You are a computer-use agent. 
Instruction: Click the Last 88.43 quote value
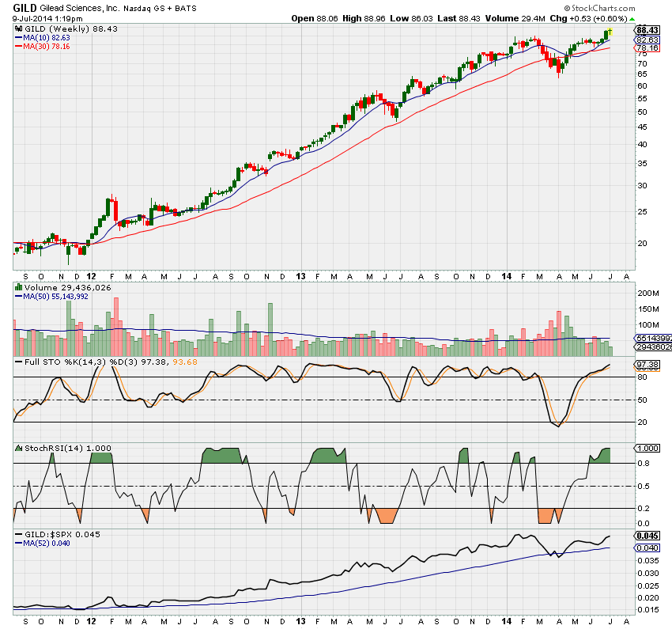point(459,18)
